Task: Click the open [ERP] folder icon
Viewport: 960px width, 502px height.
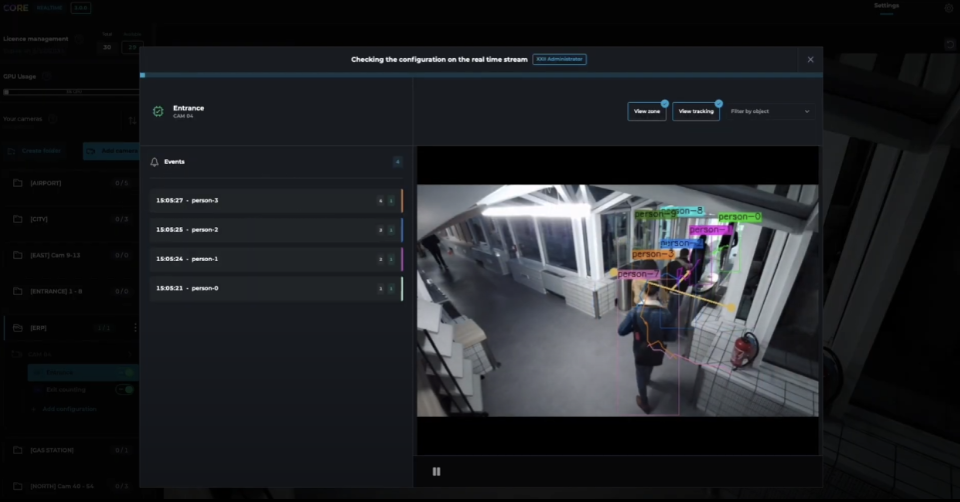Action: coord(18,328)
